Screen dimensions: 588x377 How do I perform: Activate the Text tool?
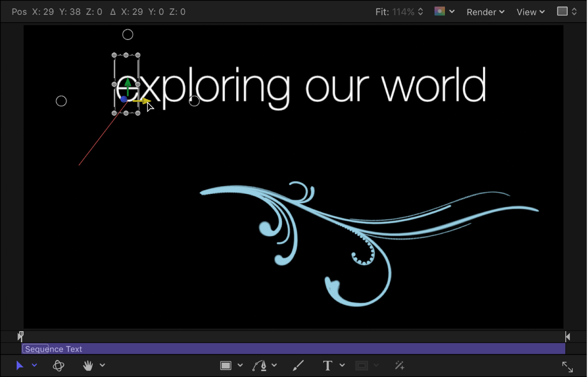pyautogui.click(x=327, y=365)
